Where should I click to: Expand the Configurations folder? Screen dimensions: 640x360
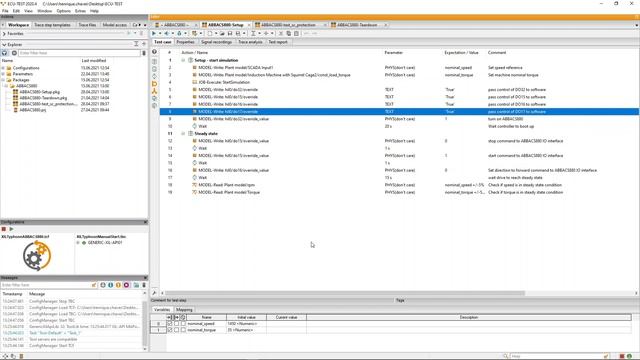point(3,68)
